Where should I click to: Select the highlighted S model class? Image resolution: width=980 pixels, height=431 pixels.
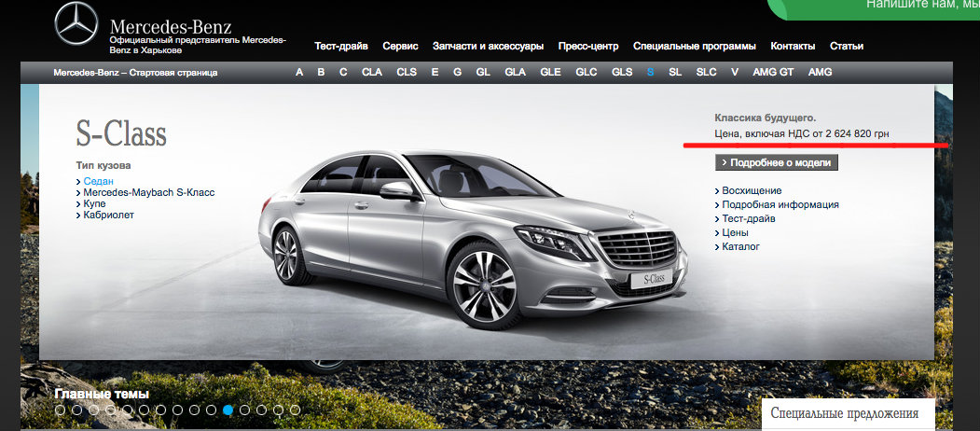651,73
